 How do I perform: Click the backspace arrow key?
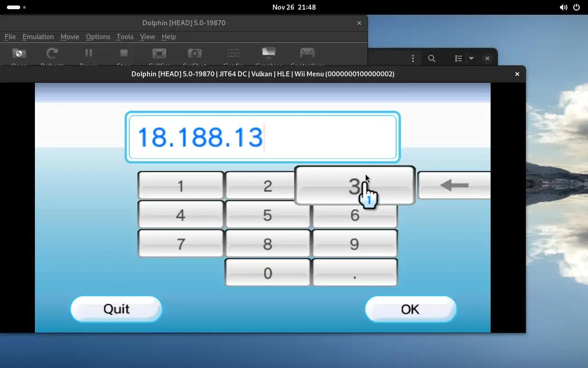tap(454, 185)
